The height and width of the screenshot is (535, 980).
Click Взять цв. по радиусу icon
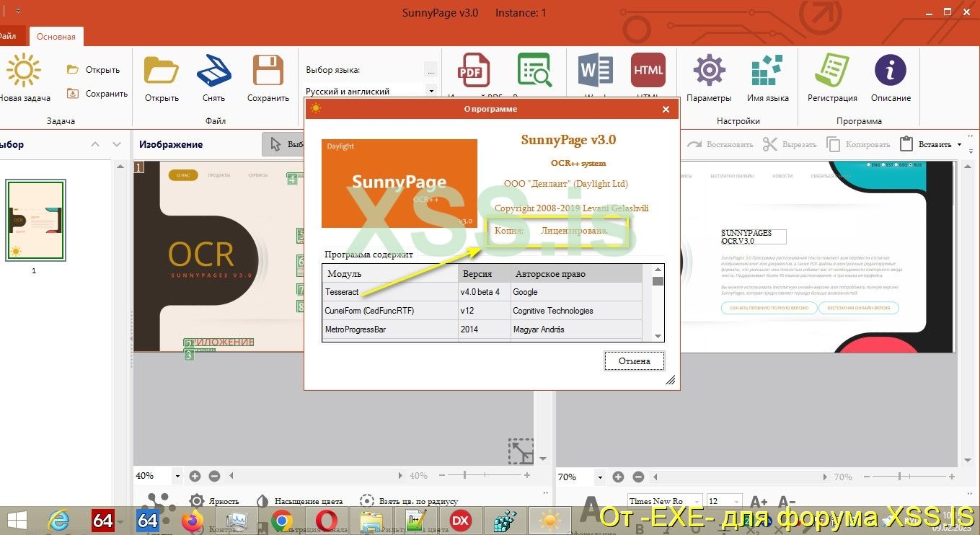(367, 500)
